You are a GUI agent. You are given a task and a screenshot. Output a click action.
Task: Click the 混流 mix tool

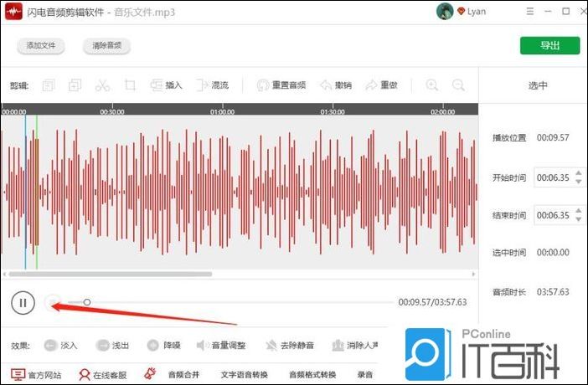[212, 85]
